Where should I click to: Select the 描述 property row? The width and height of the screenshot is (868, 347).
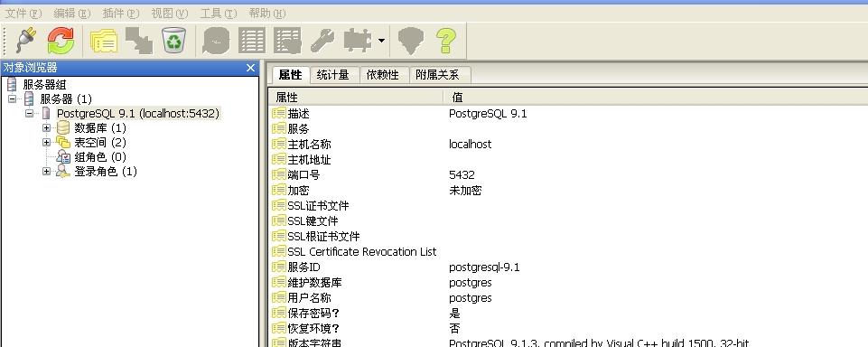coord(568,114)
